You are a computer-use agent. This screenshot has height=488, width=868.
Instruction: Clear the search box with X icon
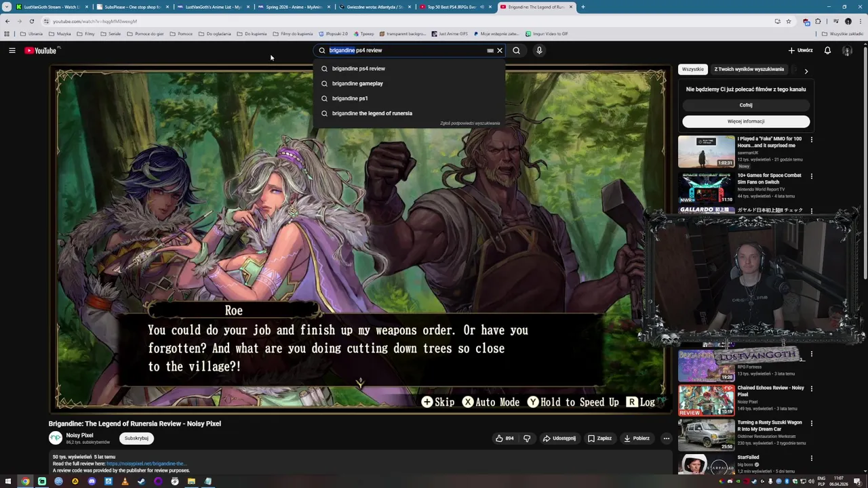[500, 50]
